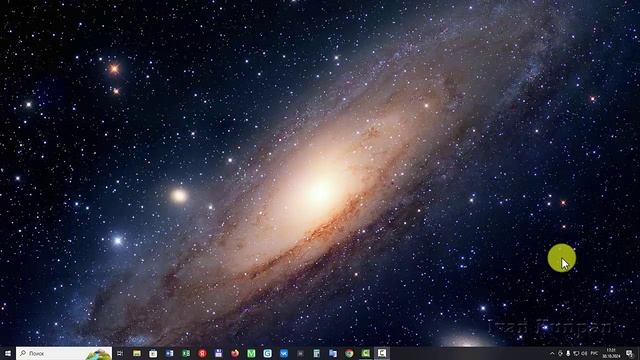Open Microsoft Word from the taskbar

(x=169, y=353)
